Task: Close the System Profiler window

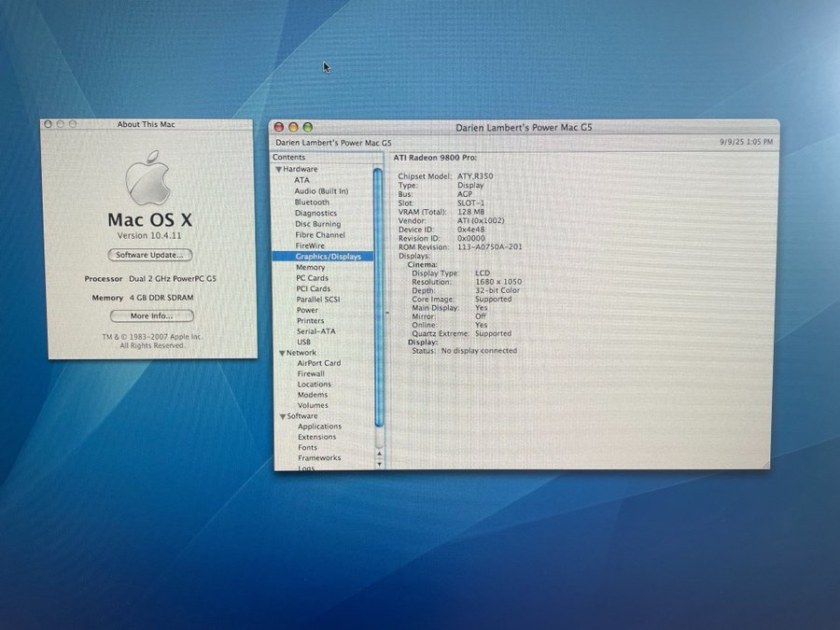Action: [278, 128]
